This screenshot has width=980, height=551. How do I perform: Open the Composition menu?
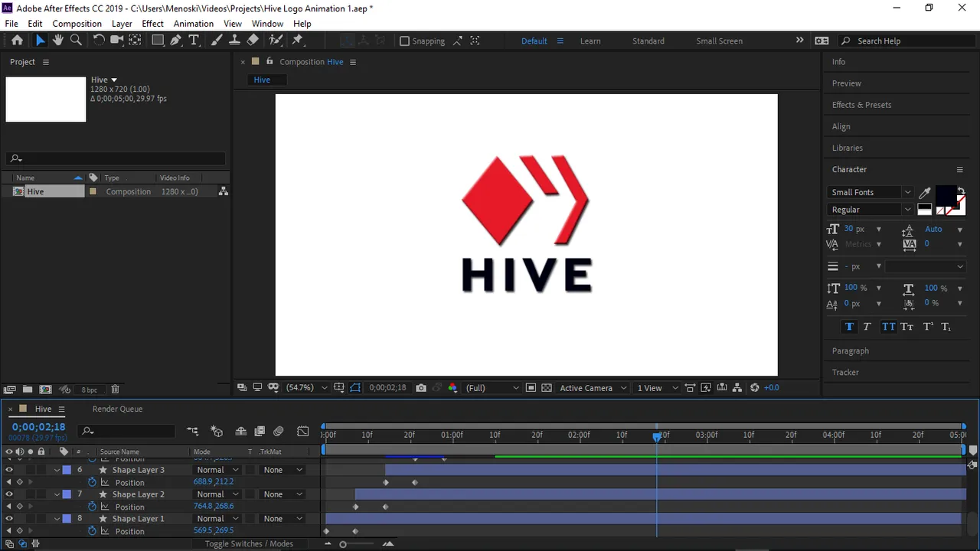tap(77, 24)
